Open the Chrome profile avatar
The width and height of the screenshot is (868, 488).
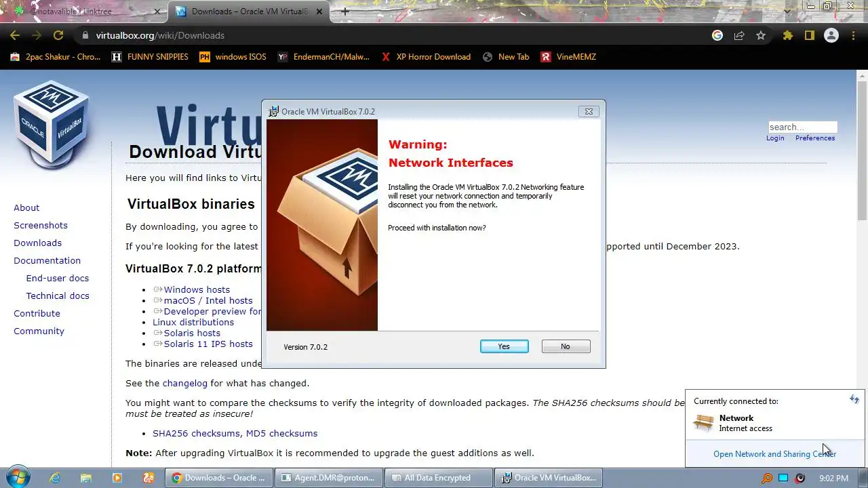(x=831, y=35)
